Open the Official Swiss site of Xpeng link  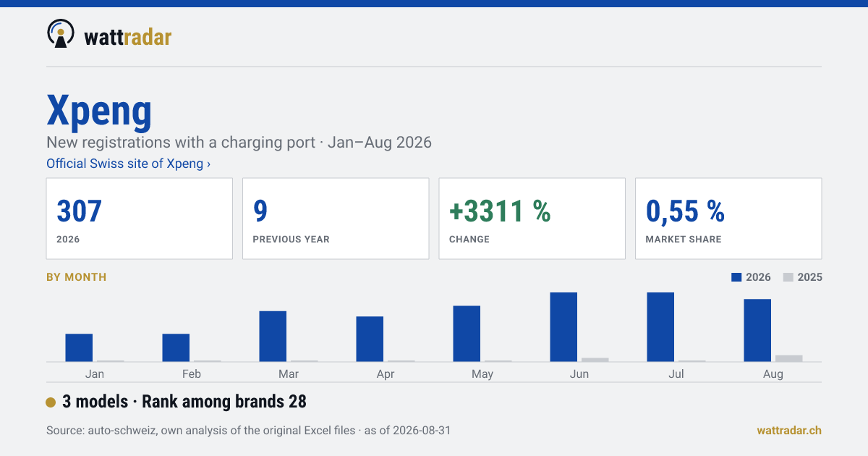tap(128, 164)
